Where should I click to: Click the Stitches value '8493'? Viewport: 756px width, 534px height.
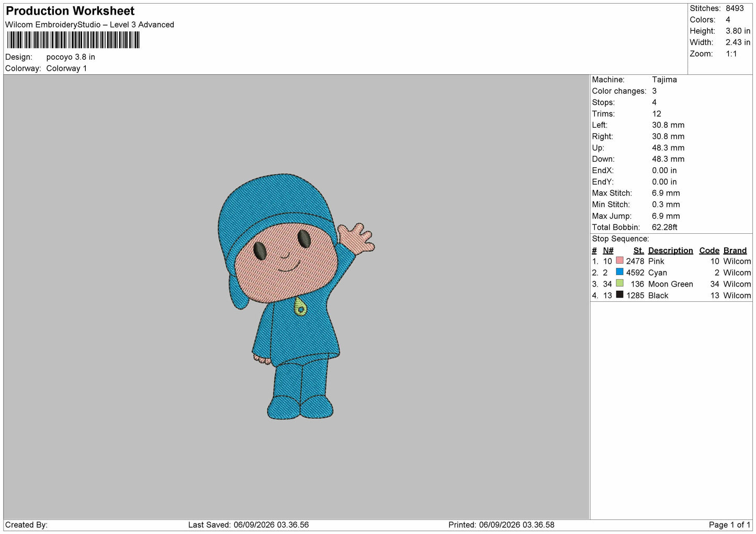(x=735, y=8)
